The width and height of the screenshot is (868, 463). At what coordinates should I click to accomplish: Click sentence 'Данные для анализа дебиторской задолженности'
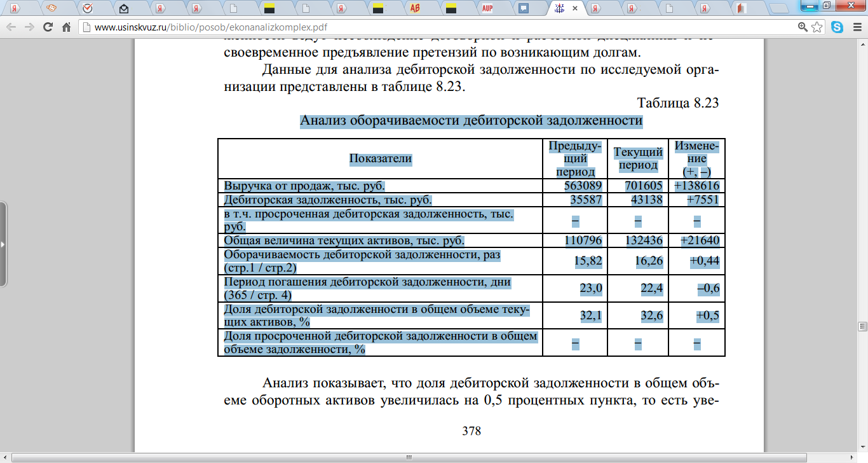point(471,78)
